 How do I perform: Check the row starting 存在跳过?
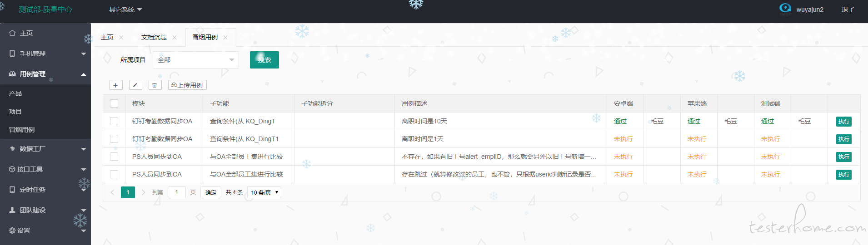114,174
